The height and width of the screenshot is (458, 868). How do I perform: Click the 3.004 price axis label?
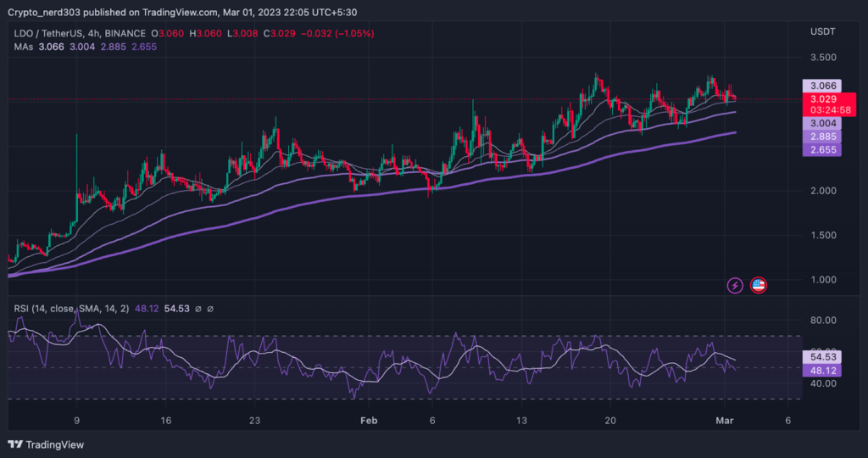822,123
